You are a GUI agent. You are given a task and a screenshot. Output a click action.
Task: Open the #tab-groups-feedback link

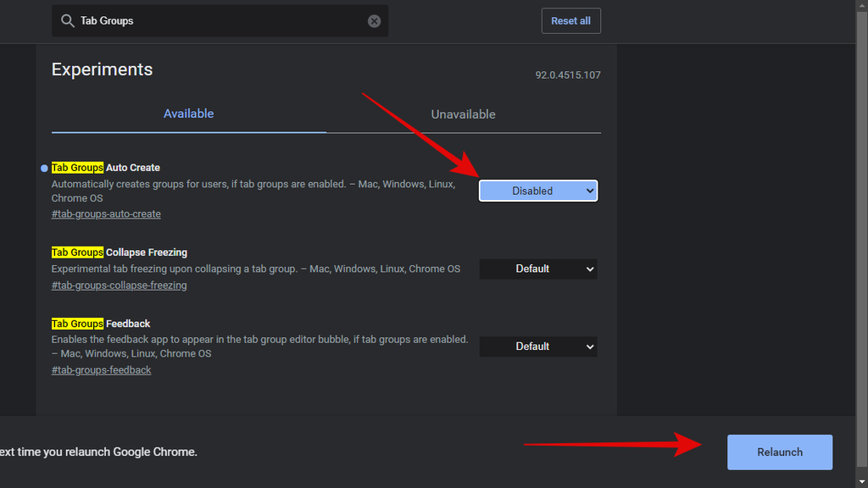pyautogui.click(x=102, y=370)
